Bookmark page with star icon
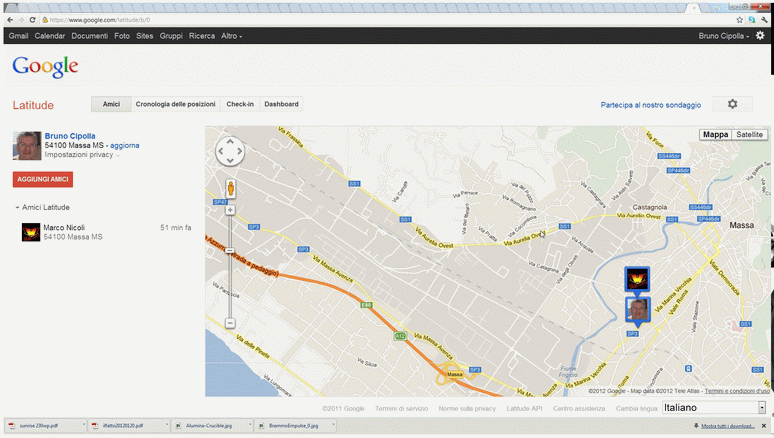774x438 pixels. (x=739, y=20)
